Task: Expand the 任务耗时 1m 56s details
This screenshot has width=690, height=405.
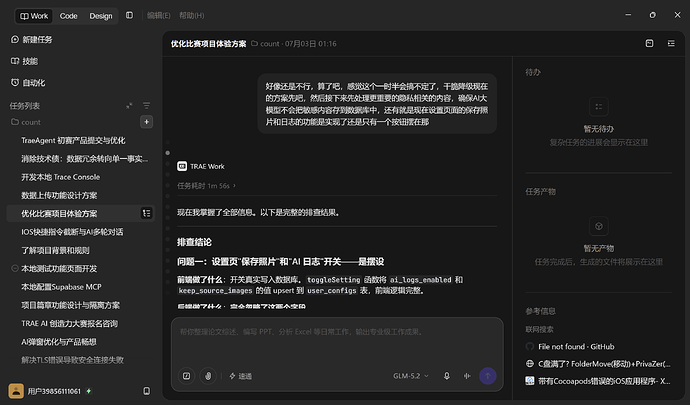Action: click(206, 186)
